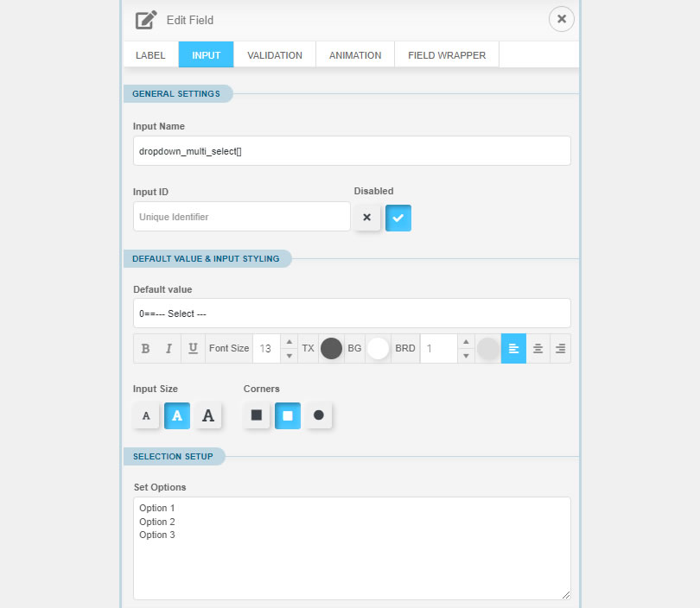Select the INPUT tab
Viewport: 700px width, 608px height.
[206, 55]
